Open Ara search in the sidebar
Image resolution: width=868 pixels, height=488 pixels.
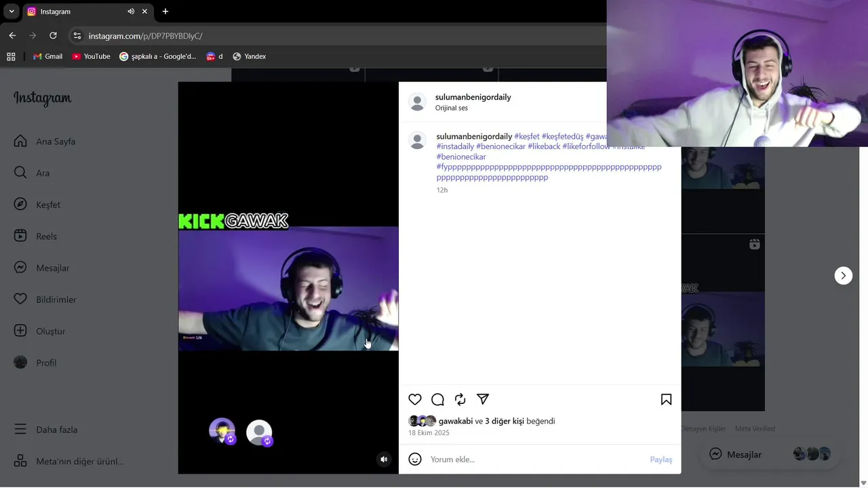click(32, 173)
